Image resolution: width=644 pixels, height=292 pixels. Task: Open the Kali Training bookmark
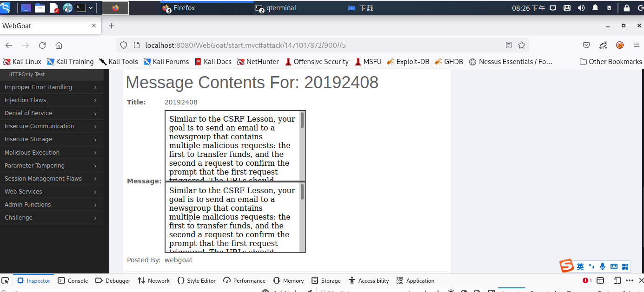(70, 62)
